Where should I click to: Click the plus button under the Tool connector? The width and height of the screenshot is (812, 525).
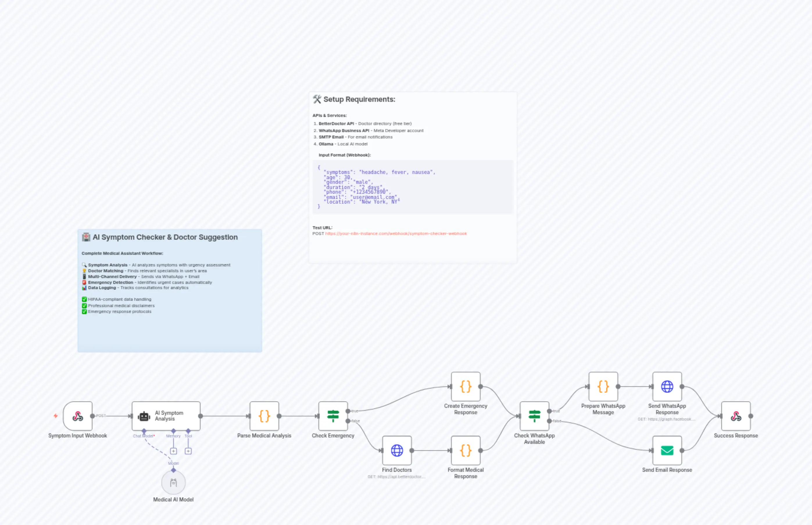(x=188, y=451)
